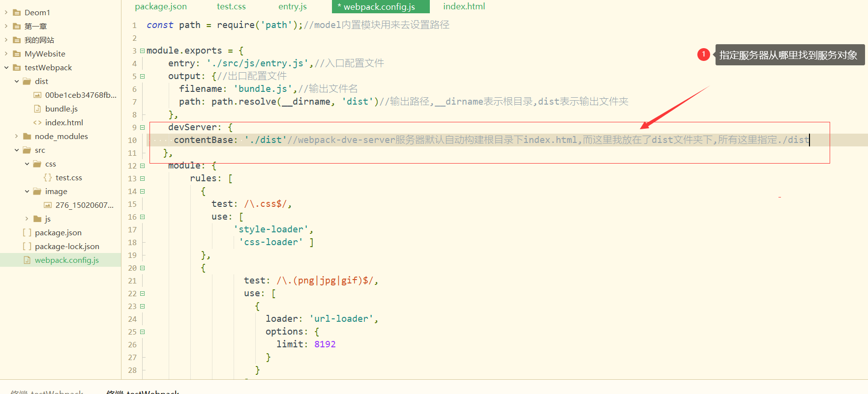868x394 pixels.
Task: Click the entry path './src/js/entry.js'
Action: pos(257,63)
